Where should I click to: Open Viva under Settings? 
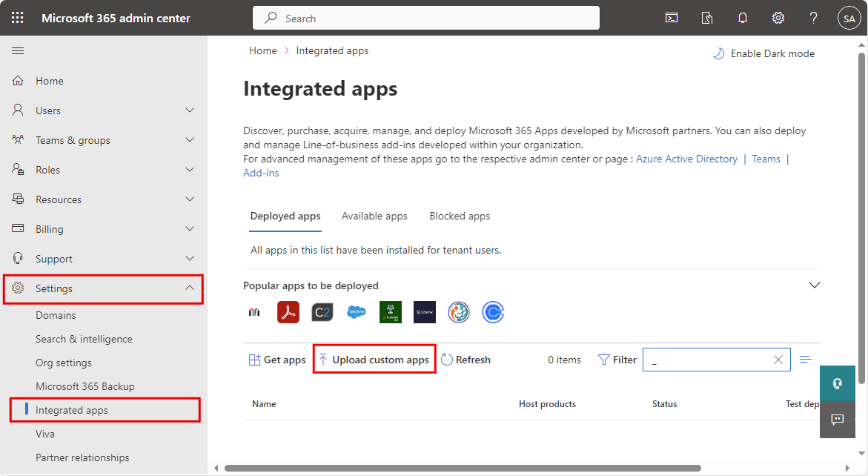click(x=45, y=434)
